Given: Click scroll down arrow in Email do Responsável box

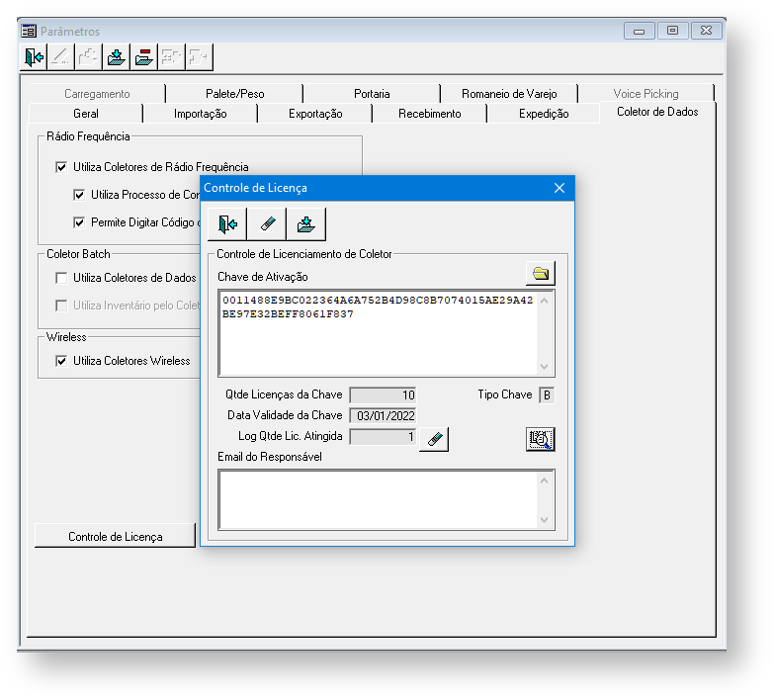Looking at the screenshot, I should pos(544,519).
